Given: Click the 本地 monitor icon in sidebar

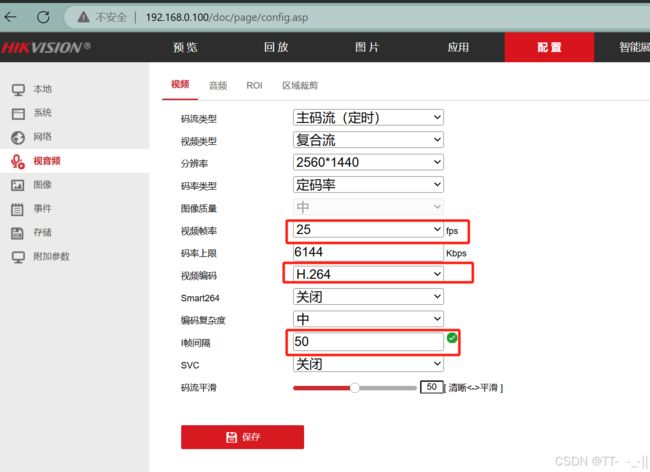Looking at the screenshot, I should coord(18,90).
